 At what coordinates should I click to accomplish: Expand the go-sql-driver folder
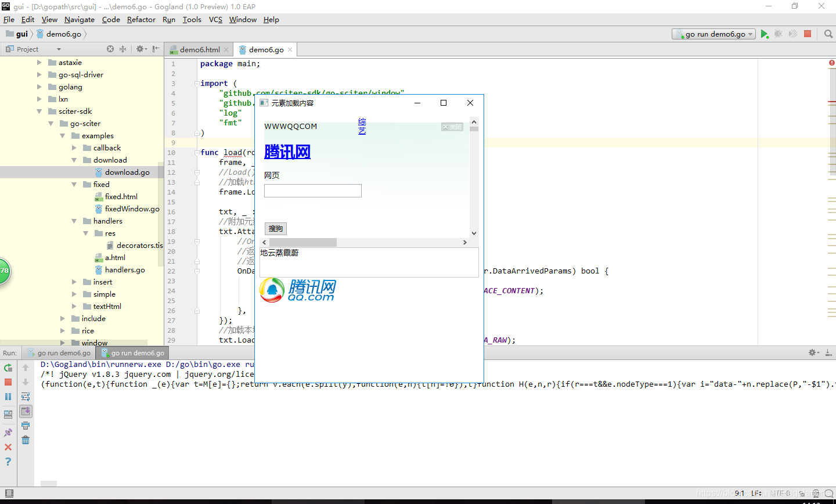pos(39,75)
